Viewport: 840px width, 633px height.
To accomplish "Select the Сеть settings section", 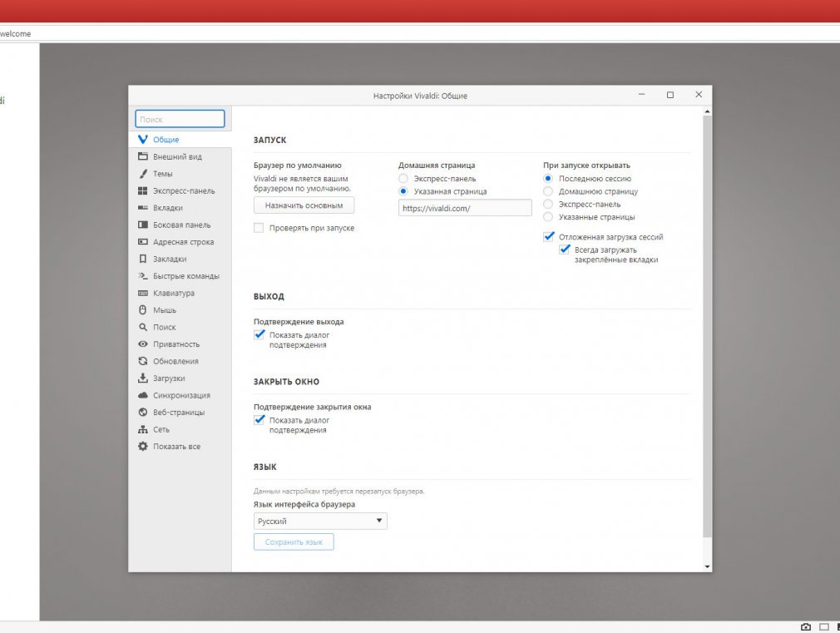I will coord(180,429).
